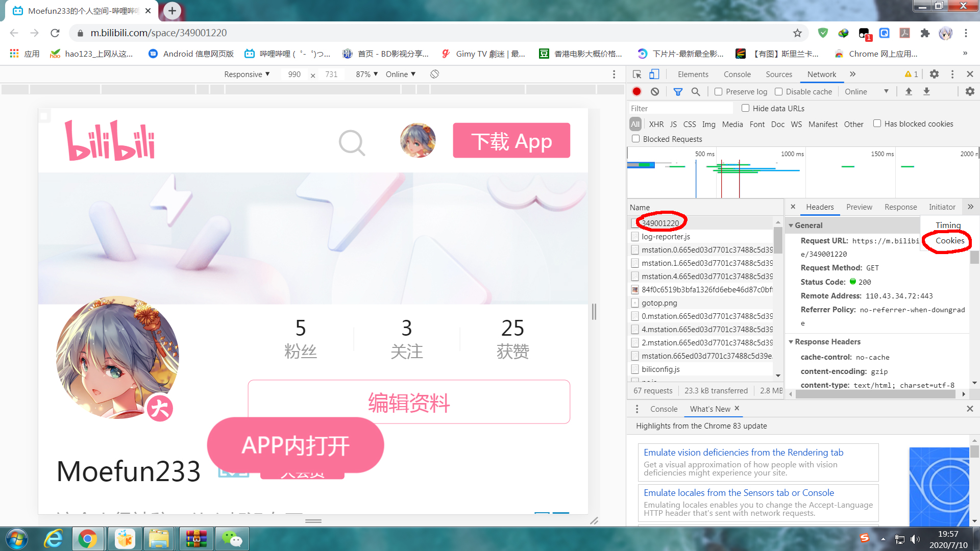Viewport: 980px width, 551px height.
Task: Enable Disable cache checkbox
Action: pos(778,92)
